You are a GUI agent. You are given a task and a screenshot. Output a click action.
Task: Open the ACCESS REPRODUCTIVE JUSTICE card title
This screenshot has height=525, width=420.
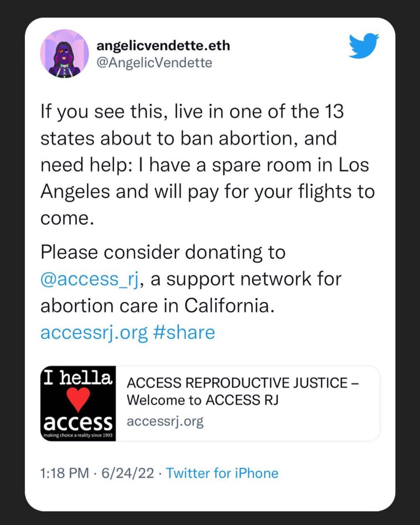click(242, 383)
